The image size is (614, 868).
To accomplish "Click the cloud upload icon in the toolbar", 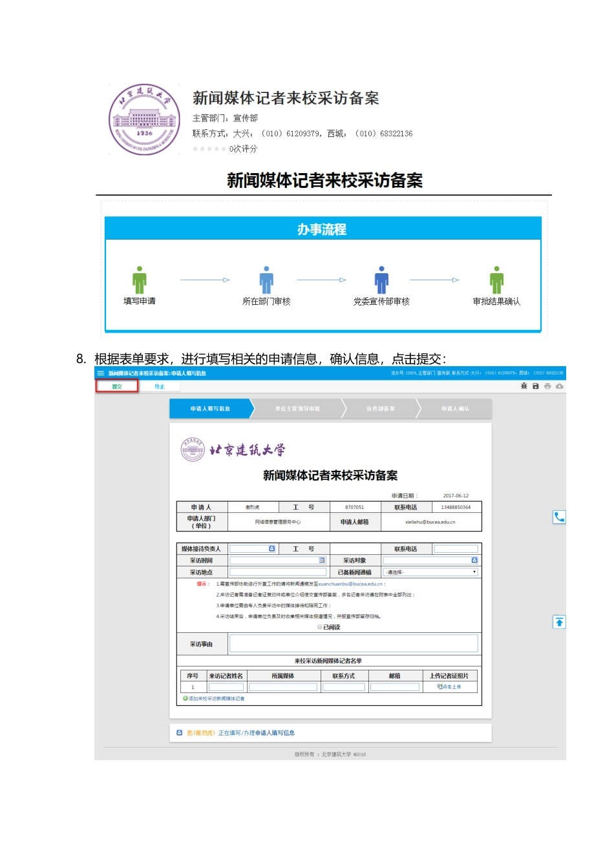I will click(x=560, y=386).
